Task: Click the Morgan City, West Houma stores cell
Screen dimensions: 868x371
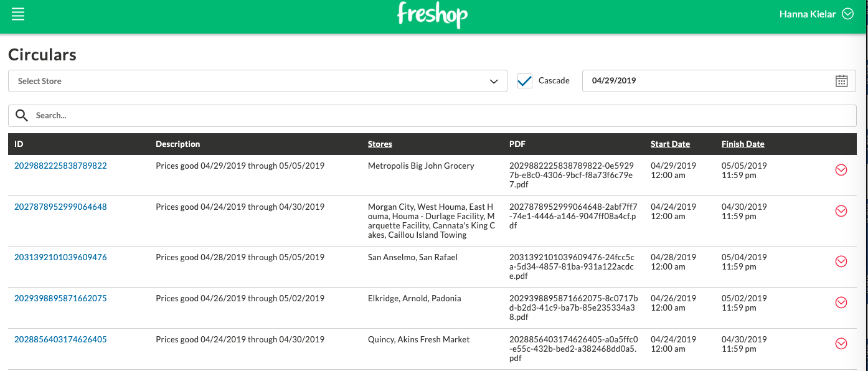Action: 432,221
